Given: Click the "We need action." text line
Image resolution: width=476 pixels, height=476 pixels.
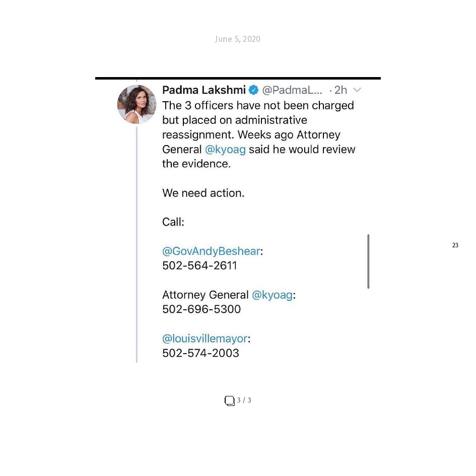Looking at the screenshot, I should pyautogui.click(x=203, y=193).
